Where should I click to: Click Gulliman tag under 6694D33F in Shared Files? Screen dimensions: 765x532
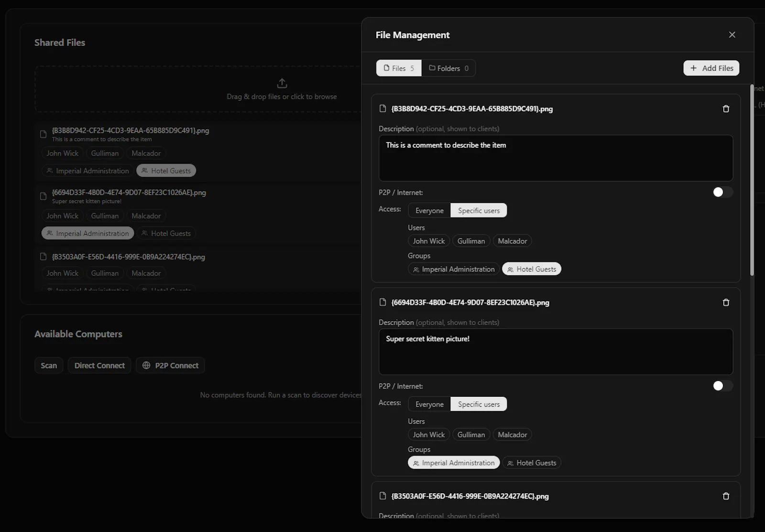coord(105,216)
